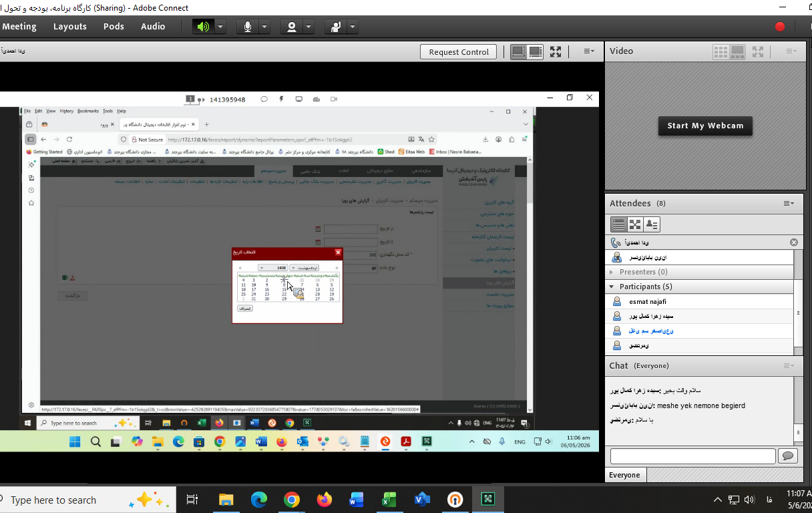Click the chat message input field
The image size is (812, 513).
pos(692,456)
